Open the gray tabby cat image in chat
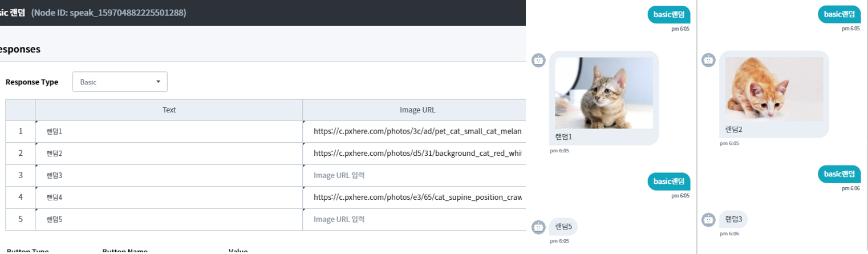This screenshot has width=868, height=254. coord(603,92)
